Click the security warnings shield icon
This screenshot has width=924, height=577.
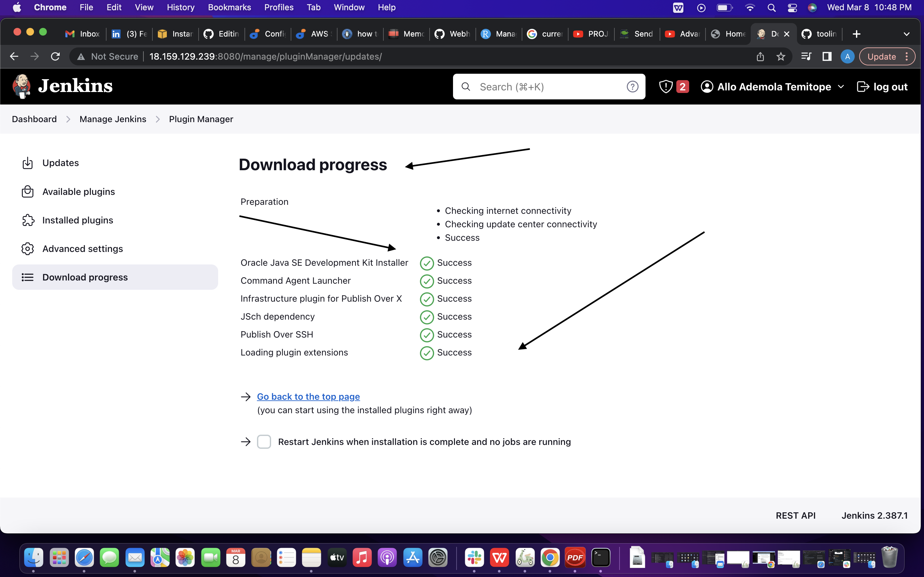(665, 86)
